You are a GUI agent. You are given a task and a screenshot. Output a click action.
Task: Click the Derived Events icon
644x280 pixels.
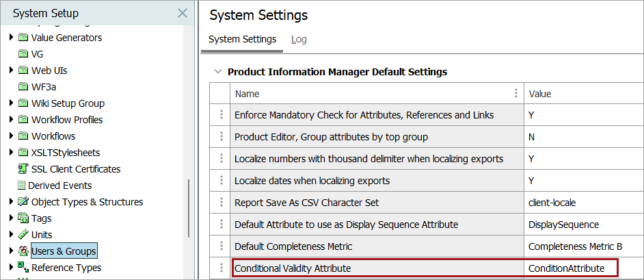pos(21,186)
